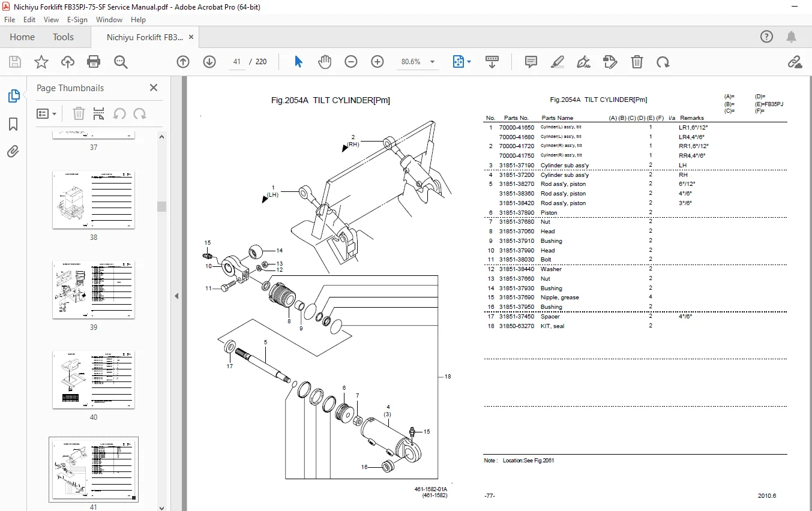This screenshot has height=511, width=812.
Task: Add a comment with the speech bubble icon
Action: tap(531, 62)
